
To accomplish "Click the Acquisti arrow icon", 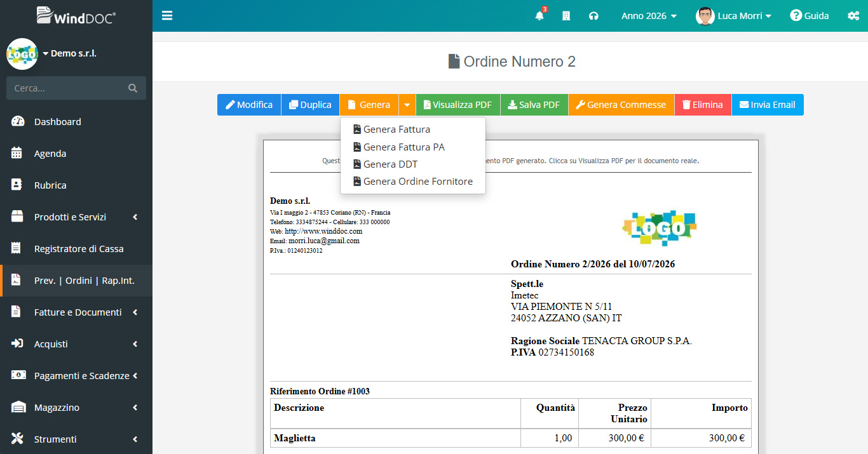I will pos(18,344).
